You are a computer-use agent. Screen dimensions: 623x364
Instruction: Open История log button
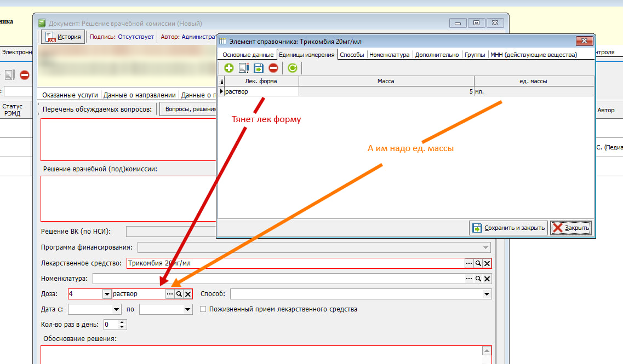(x=64, y=37)
